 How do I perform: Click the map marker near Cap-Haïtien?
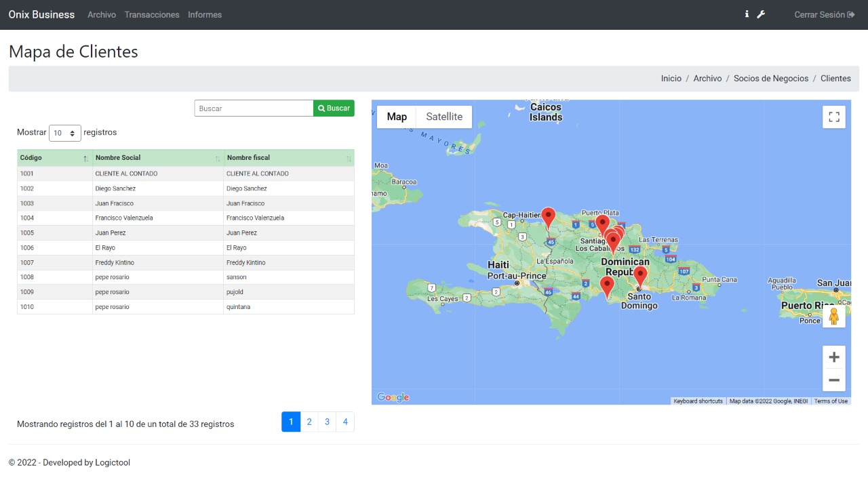[549, 218]
